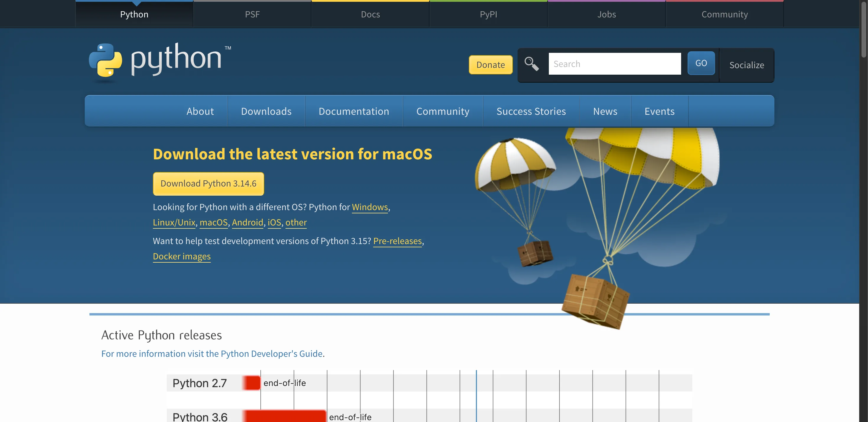Switch to the Docs top tab
Image resolution: width=868 pixels, height=422 pixels.
pyautogui.click(x=370, y=14)
